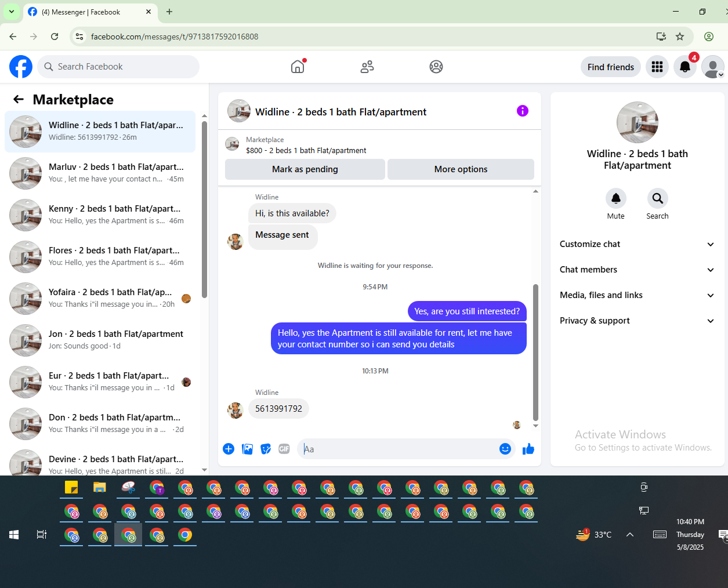
Task: Open the apps grid menu icon
Action: coord(657,67)
